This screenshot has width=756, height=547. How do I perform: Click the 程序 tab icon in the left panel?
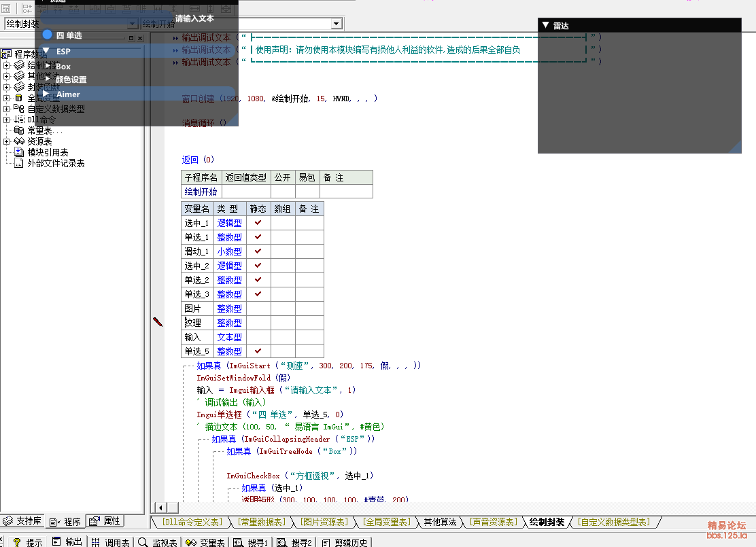55,522
